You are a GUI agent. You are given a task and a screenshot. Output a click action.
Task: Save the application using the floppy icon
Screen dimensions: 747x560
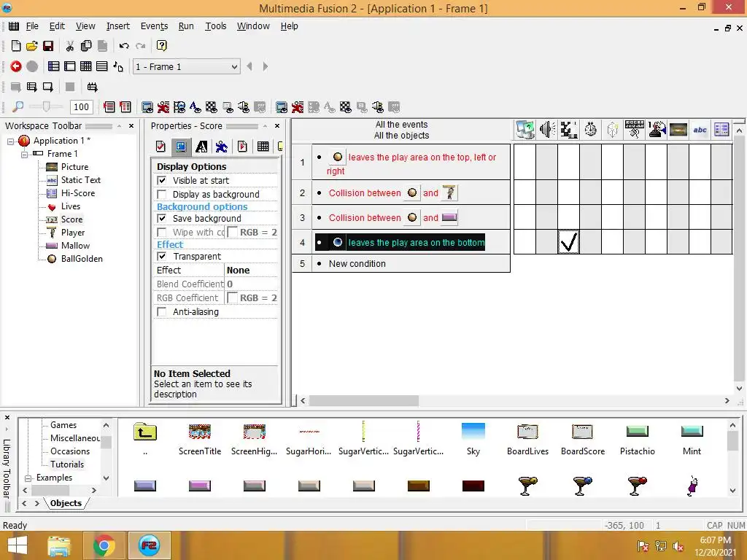[48, 46]
